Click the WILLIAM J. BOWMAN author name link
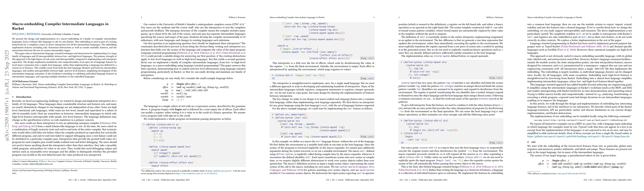The image size is (644, 191). 26,34
